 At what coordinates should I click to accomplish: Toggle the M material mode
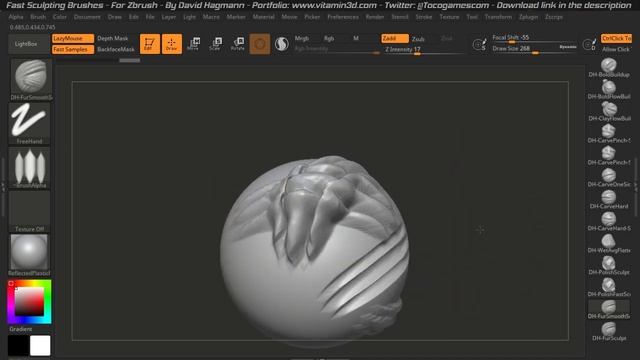click(x=356, y=38)
